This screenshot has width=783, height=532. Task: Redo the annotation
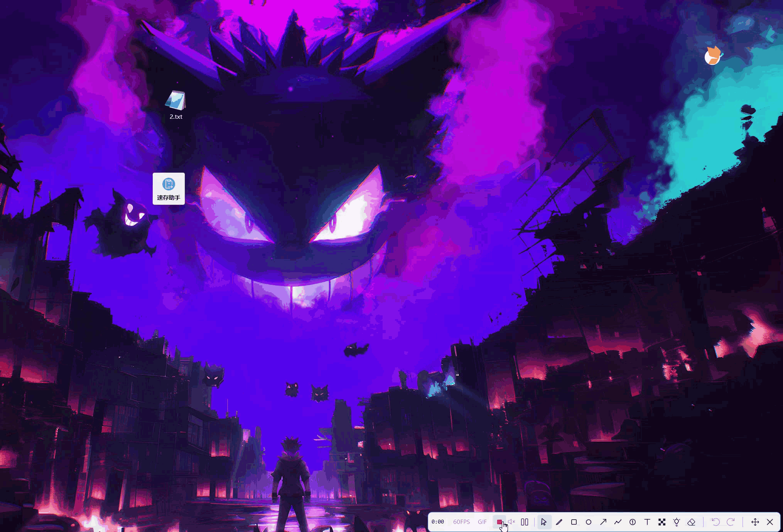tap(731, 522)
